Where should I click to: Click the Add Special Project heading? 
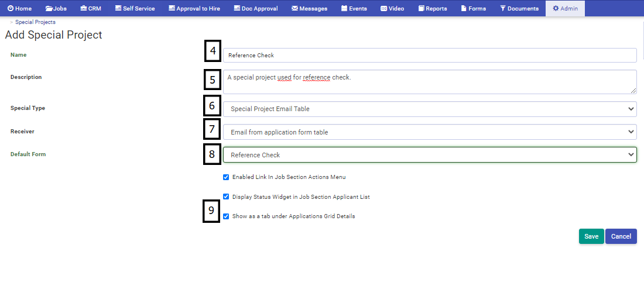[x=53, y=35]
